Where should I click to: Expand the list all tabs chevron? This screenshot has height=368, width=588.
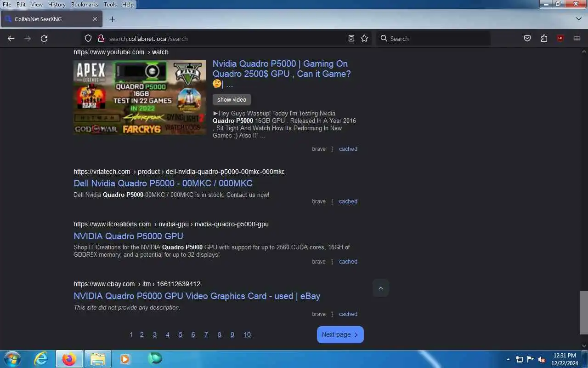coord(578,19)
